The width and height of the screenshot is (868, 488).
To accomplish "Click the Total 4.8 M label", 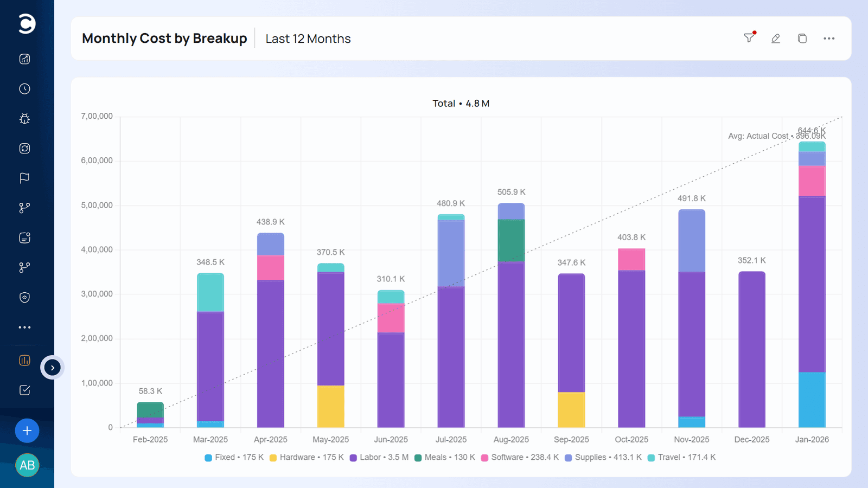I will tap(461, 103).
